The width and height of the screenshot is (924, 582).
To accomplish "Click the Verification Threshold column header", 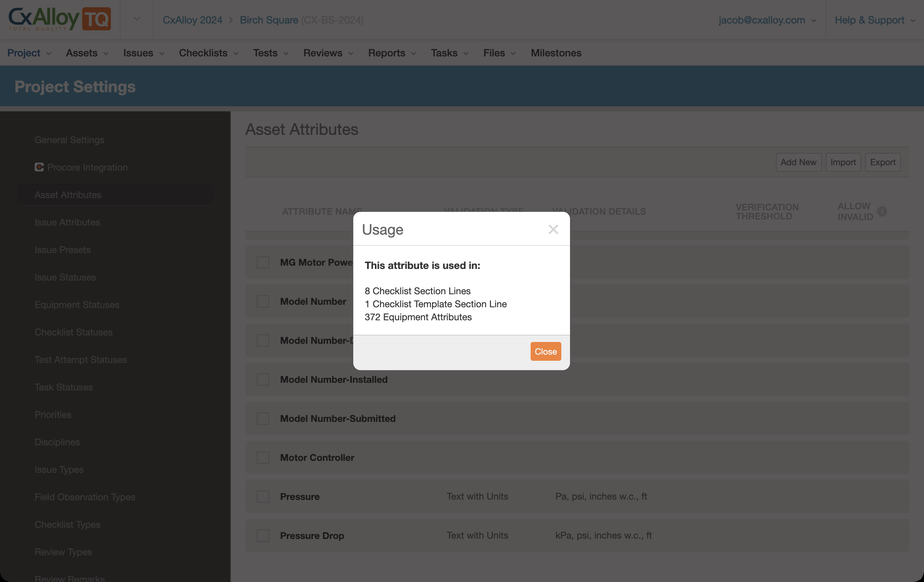I will [767, 211].
